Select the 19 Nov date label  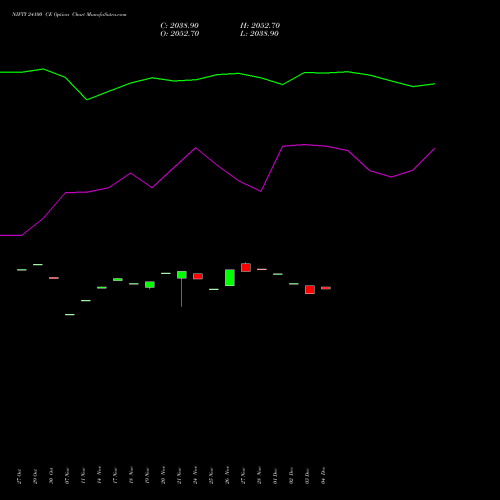pos(147,476)
